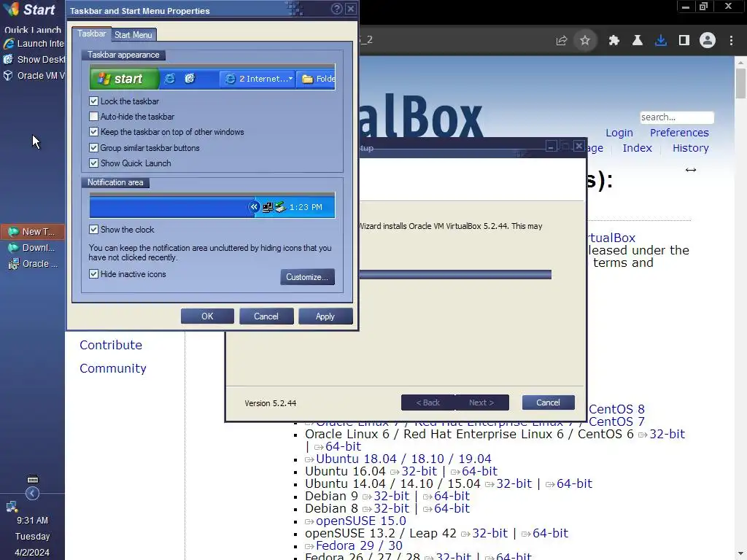Screen dimensions: 747x560
Task: Open Chrome extensions puzzle icon
Action: 614,41
